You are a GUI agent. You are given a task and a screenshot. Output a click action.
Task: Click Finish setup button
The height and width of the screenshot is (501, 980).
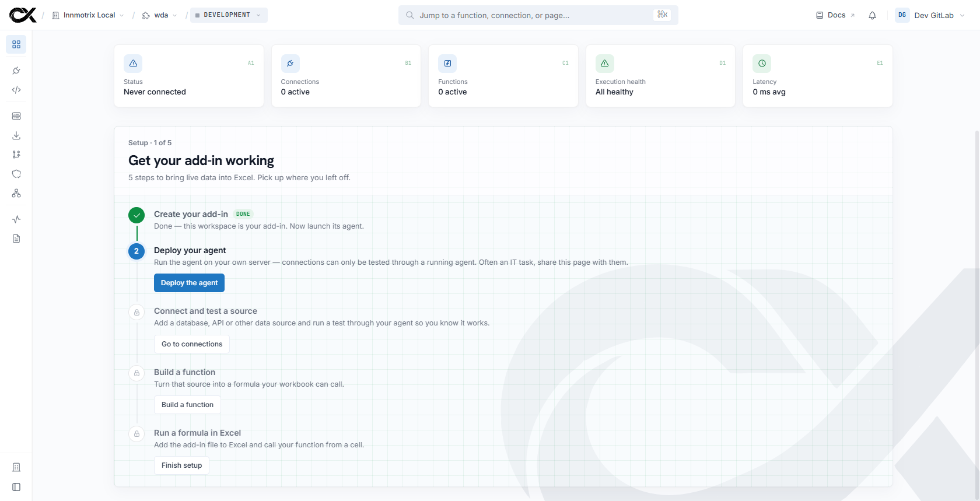click(x=181, y=465)
